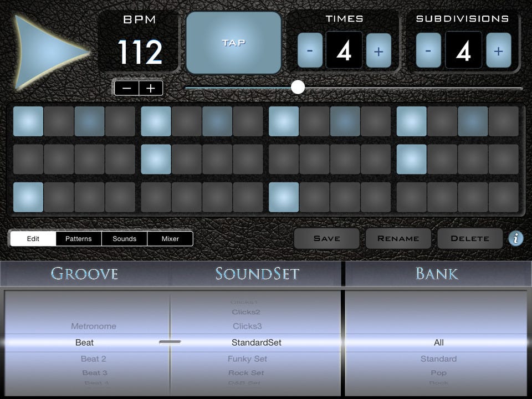Toggle third row, step 1 pad
The height and width of the screenshot is (399, 532).
click(28, 197)
